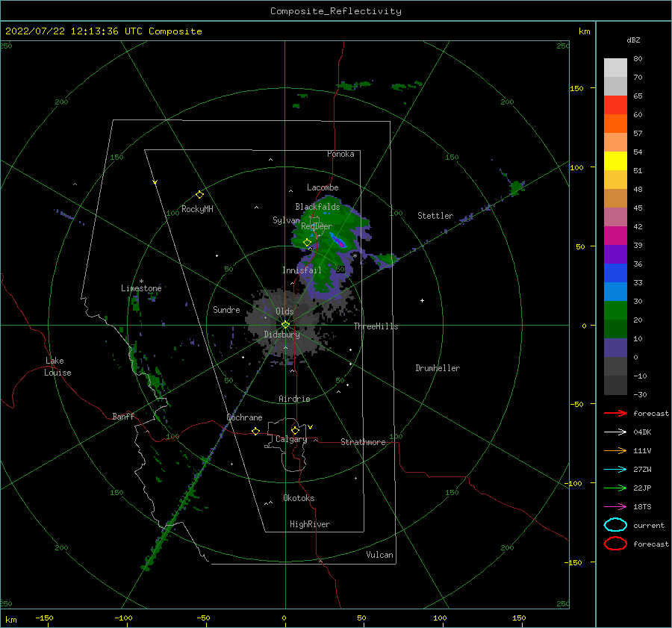Click the -150 tick on bottom axis
Viewport: 672px width, 628px height.
pos(44,618)
